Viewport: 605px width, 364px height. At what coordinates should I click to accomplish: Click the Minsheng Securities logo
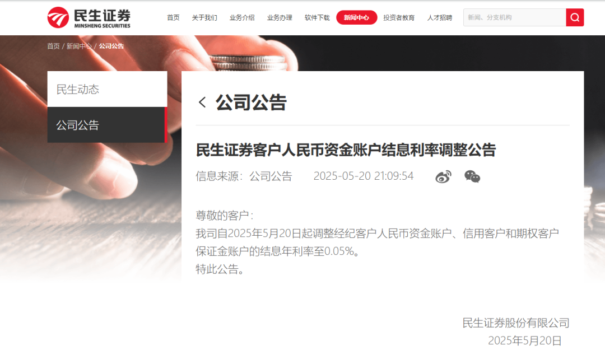(x=89, y=18)
